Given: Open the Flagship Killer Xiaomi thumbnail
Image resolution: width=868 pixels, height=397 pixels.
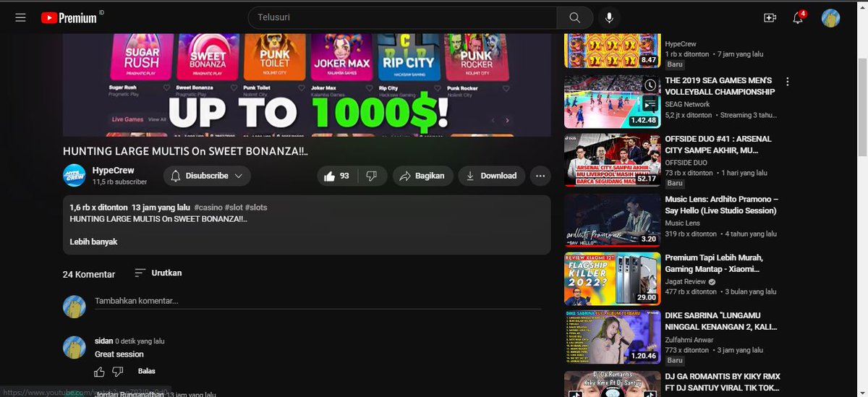Looking at the screenshot, I should click(612, 279).
